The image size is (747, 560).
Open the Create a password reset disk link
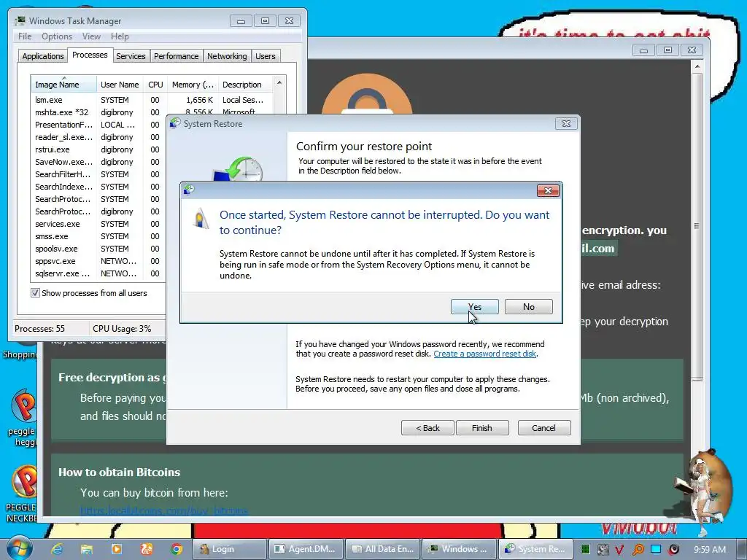[x=485, y=354]
